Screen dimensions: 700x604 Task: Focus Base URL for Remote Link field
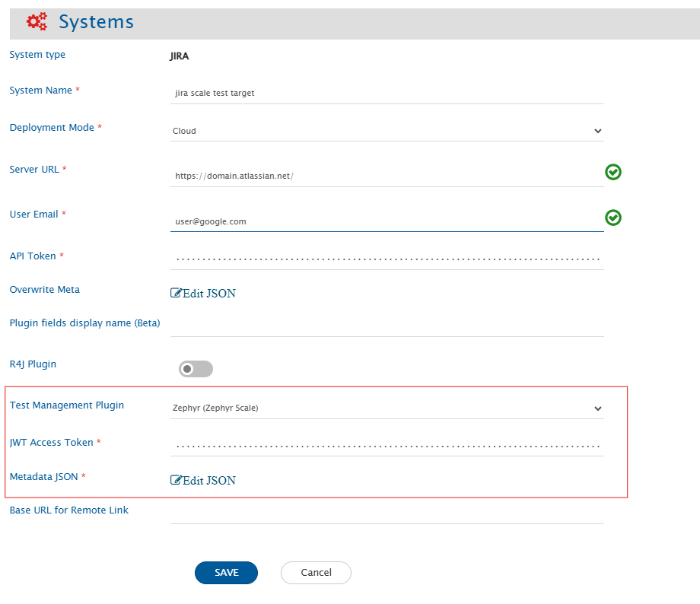pos(387,513)
